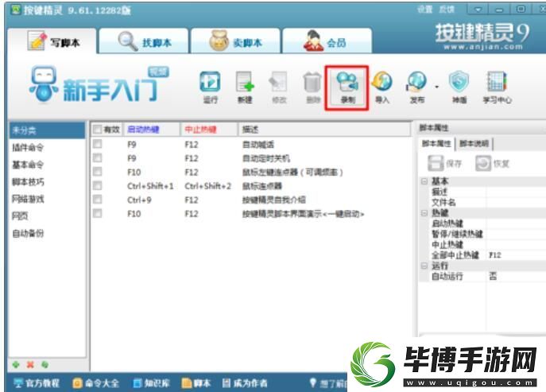The image size is (546, 392).
Task: Select 插件命令 category
Action: [x=47, y=147]
